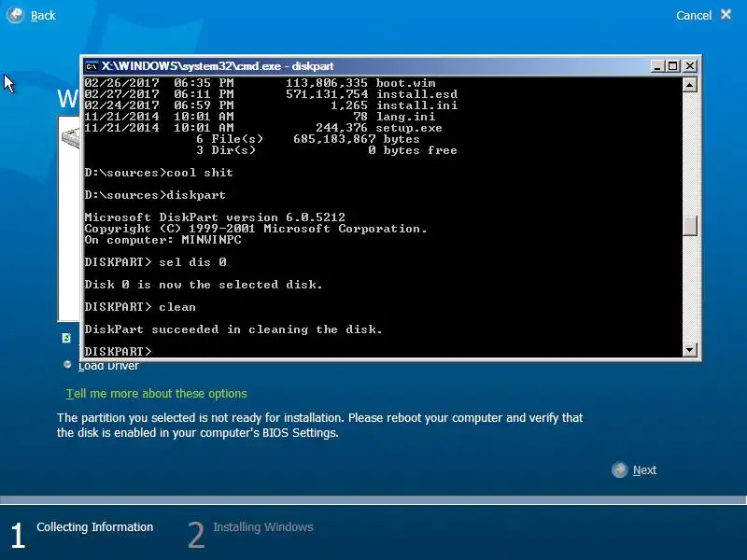Click 'install.ini' in the console listing
Screen dimensions: 747x560
point(416,105)
